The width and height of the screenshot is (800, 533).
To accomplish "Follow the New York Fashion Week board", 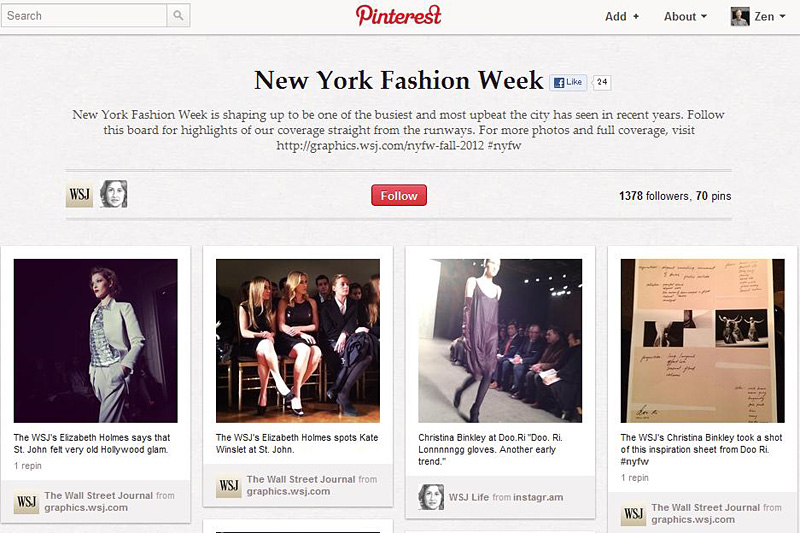I will (x=399, y=195).
